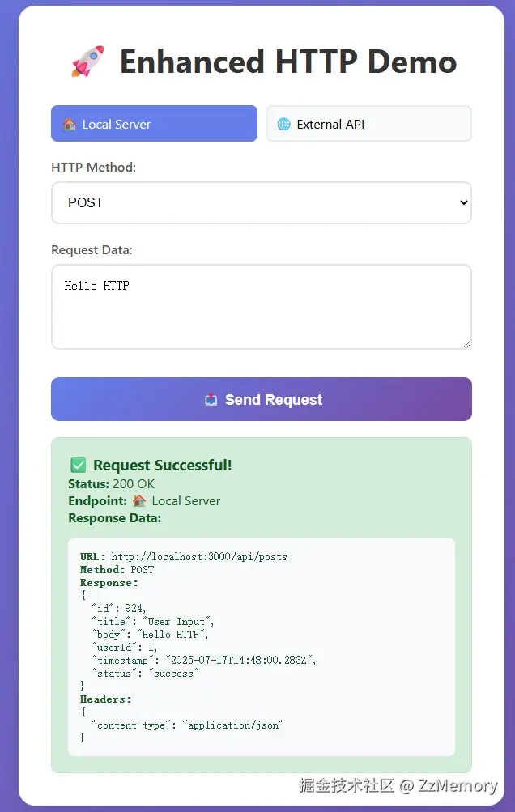Screen dimensions: 515x812
Task: Toggle the highlighted Local Server selection
Action: (x=154, y=123)
